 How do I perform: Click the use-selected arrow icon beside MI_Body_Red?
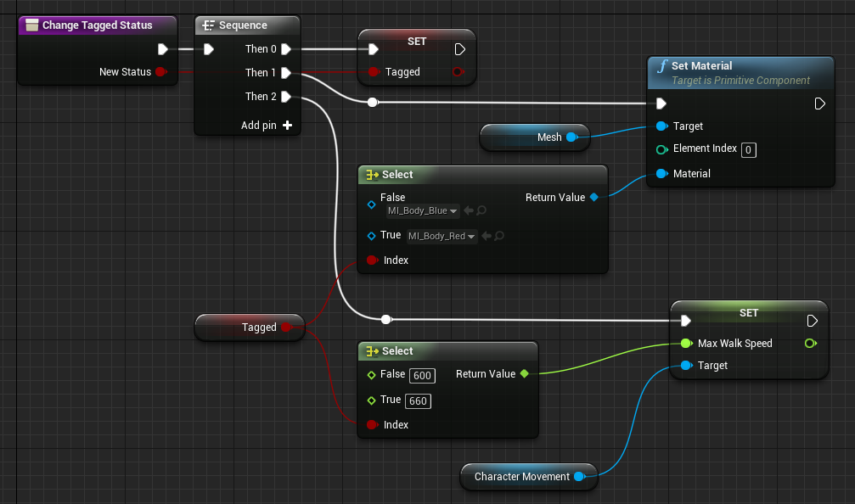pos(487,237)
